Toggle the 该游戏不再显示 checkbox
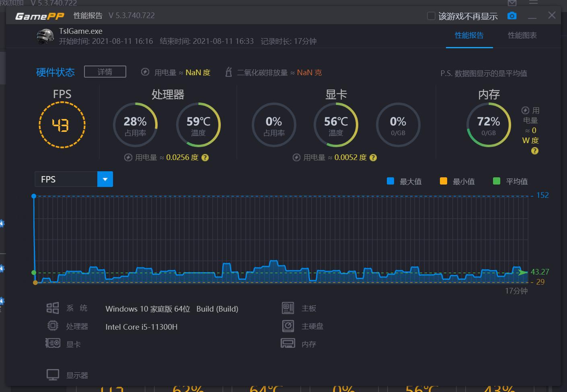Viewport: 567px width, 392px height. click(431, 16)
